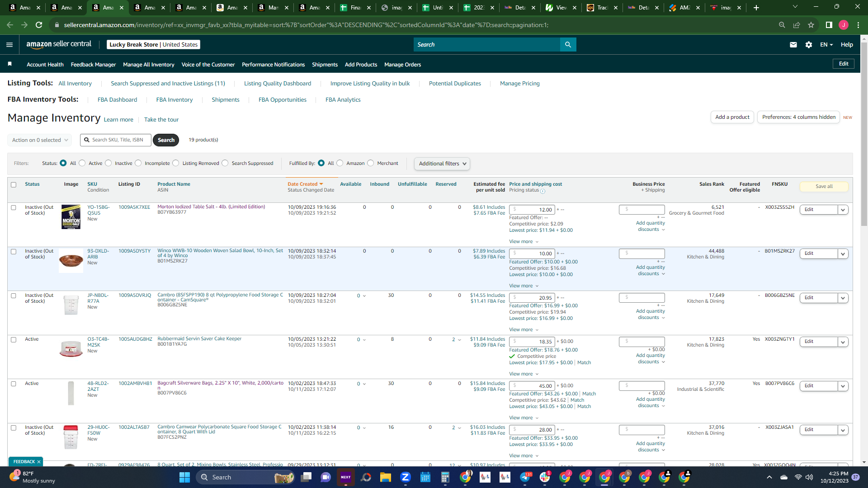868x488 pixels.
Task: Expand Add quantity discounts for Bagcraft row
Action: (x=651, y=402)
